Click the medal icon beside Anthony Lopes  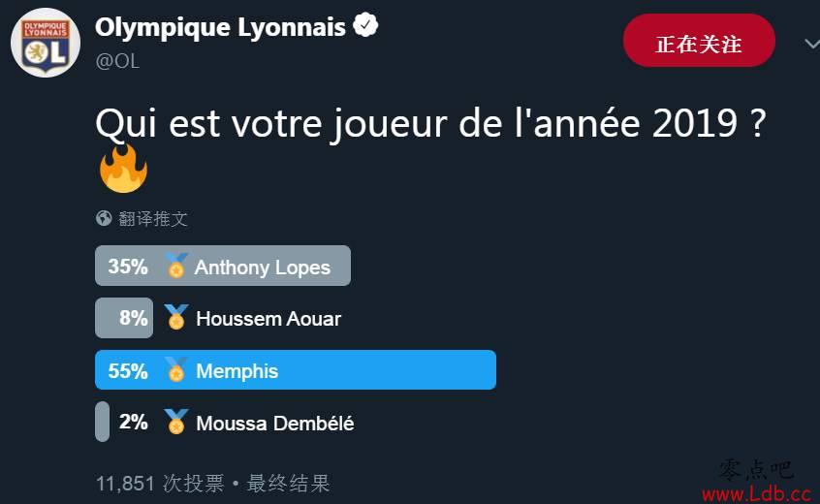176,266
